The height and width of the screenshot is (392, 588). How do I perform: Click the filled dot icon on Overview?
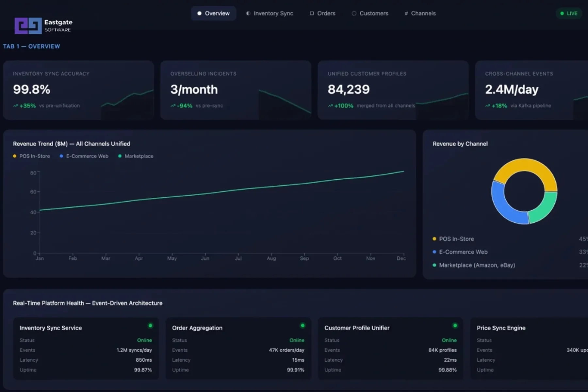tap(200, 13)
